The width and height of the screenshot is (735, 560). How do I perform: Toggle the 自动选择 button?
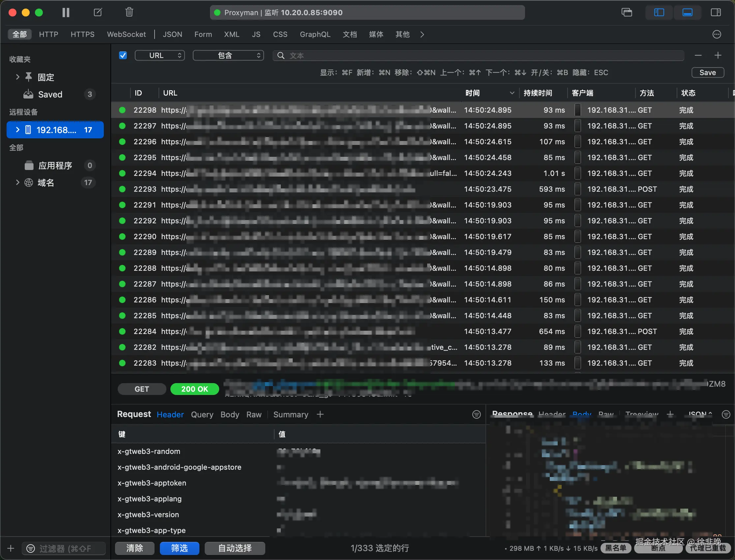click(235, 548)
